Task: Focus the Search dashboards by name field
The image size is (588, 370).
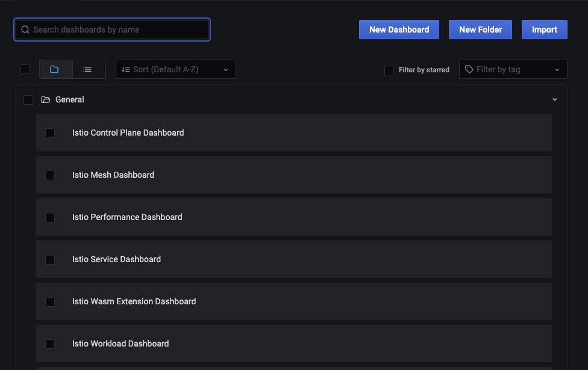Action: click(111, 30)
